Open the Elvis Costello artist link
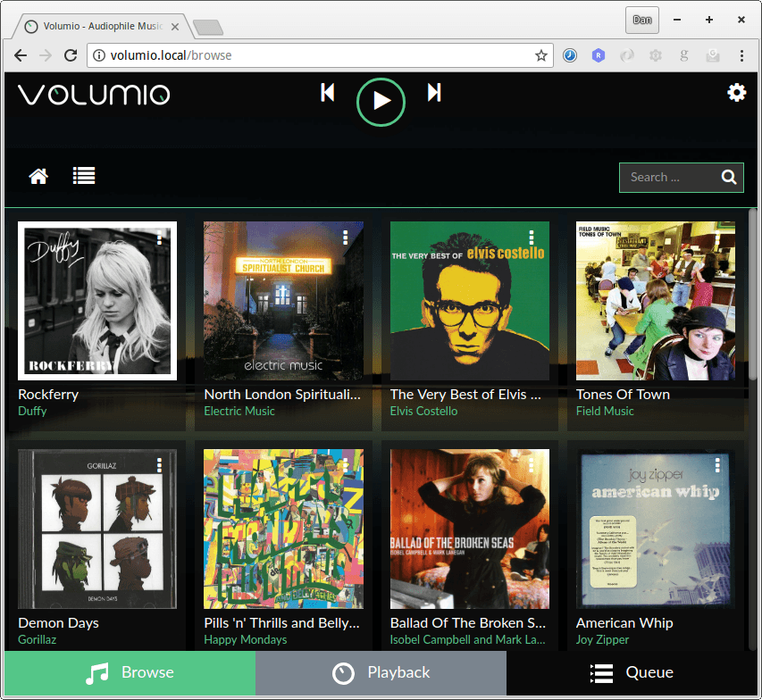 [423, 412]
